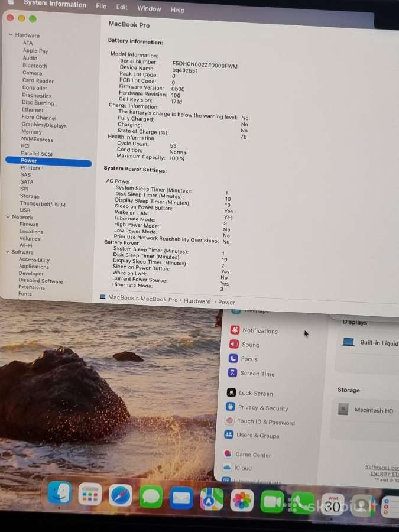Select Diagnostics in sidebar

[37, 95]
